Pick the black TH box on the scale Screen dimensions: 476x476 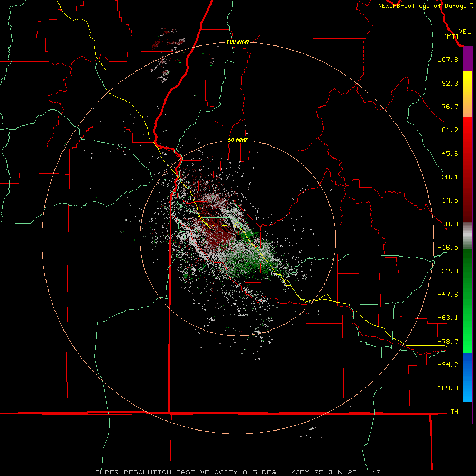[x=467, y=412]
